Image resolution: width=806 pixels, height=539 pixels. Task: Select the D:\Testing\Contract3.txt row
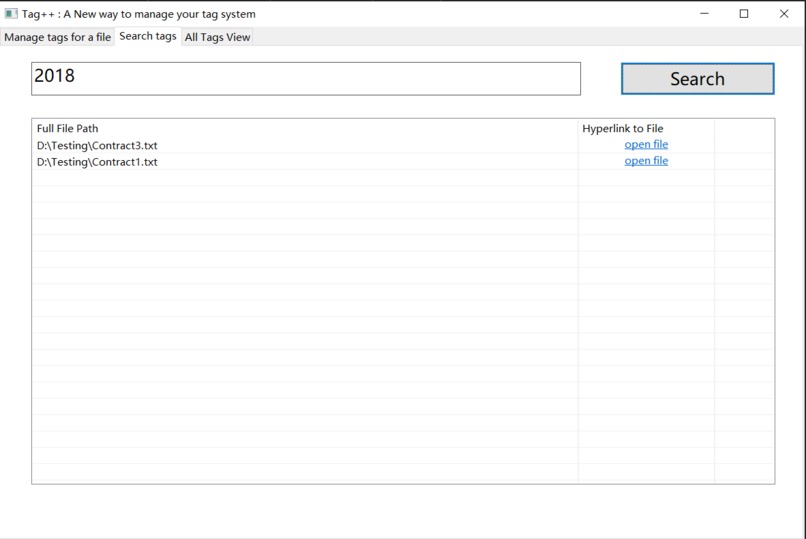[403, 145]
